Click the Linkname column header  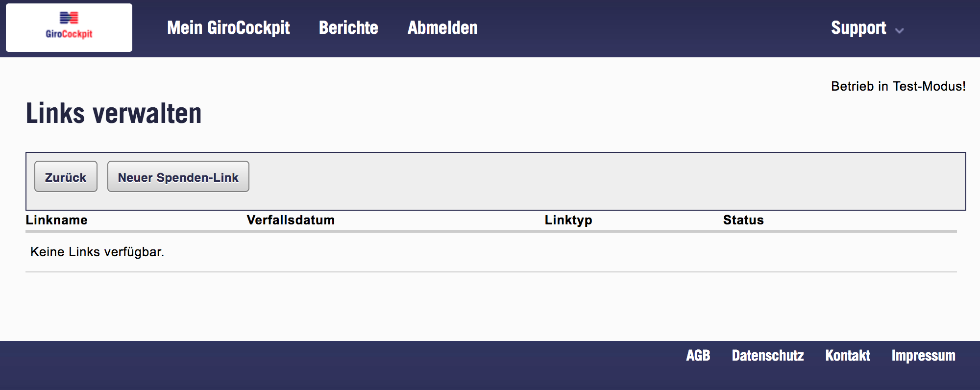pyautogui.click(x=57, y=220)
